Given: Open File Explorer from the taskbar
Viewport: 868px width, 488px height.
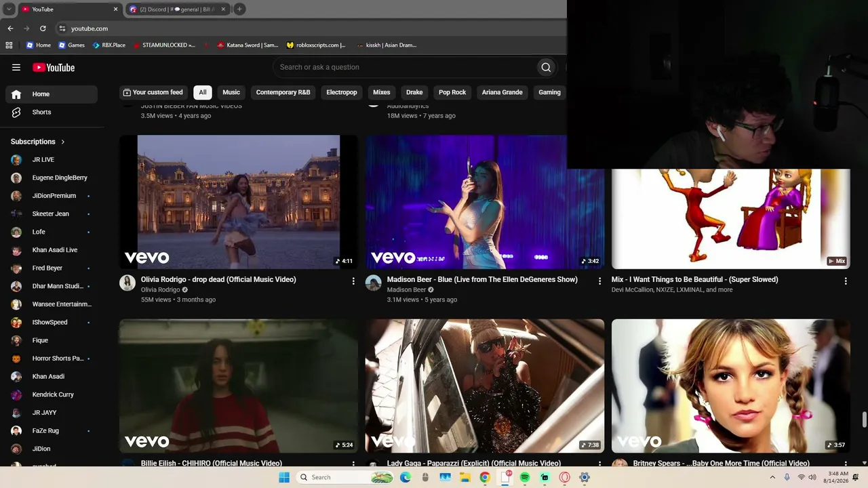Looking at the screenshot, I should click(465, 477).
